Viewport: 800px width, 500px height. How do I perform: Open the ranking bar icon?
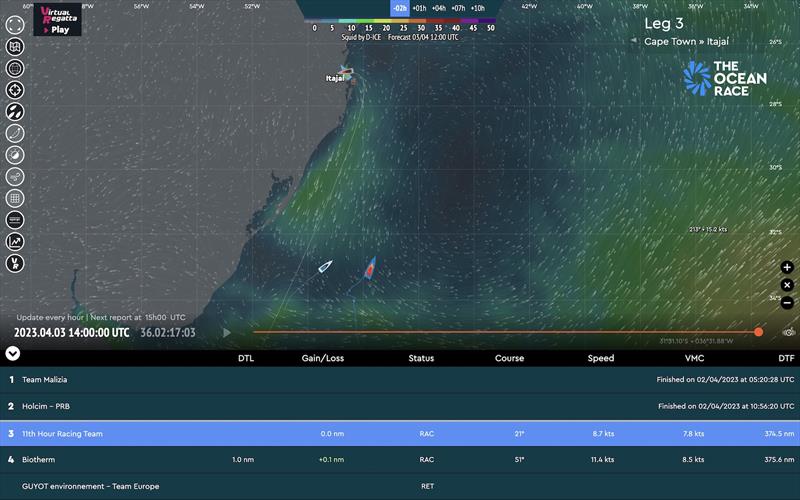coord(15,220)
